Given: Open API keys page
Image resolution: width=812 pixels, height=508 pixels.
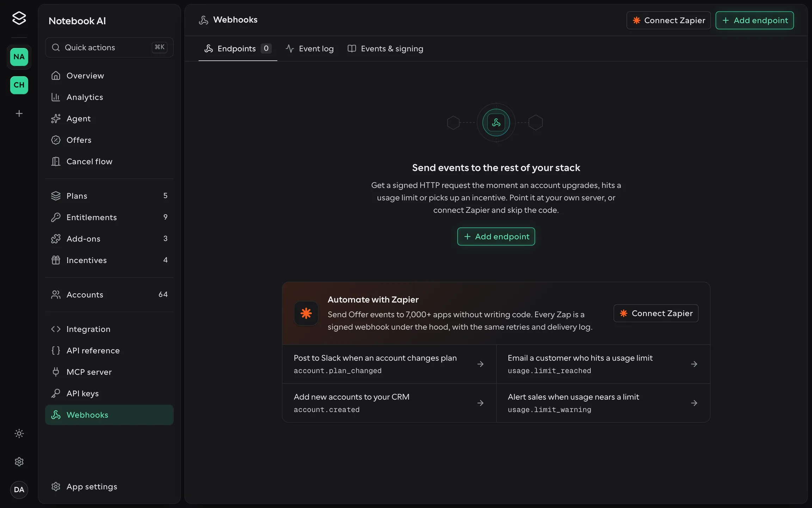Looking at the screenshot, I should tap(109, 393).
